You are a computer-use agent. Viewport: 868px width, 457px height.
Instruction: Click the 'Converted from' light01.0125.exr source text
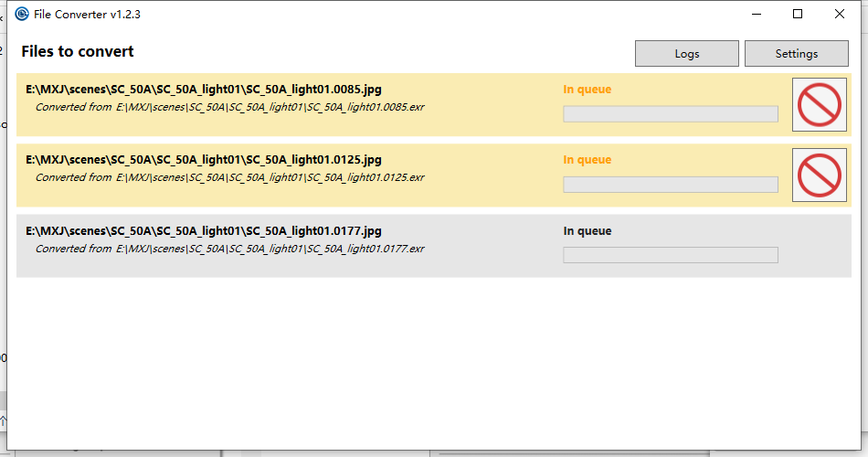tap(229, 178)
